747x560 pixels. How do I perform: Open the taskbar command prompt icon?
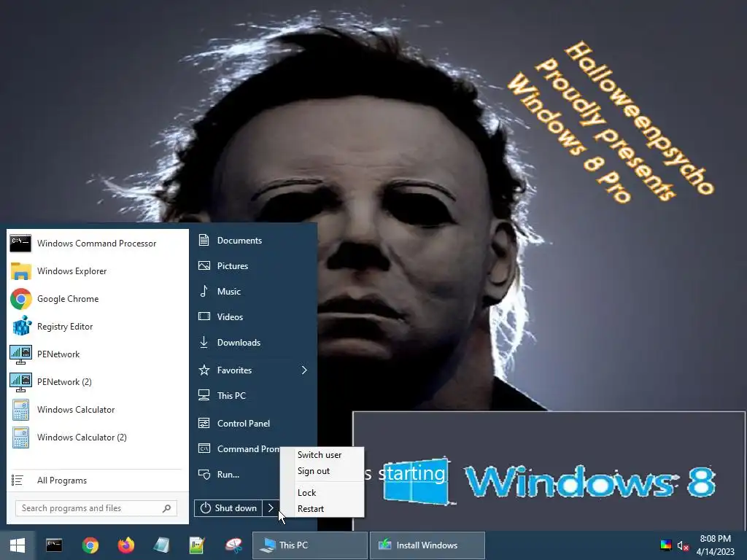click(54, 545)
